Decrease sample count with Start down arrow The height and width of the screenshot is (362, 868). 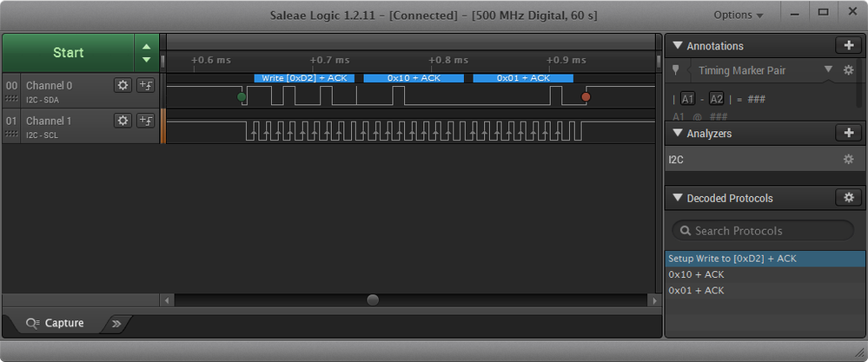coord(146,59)
